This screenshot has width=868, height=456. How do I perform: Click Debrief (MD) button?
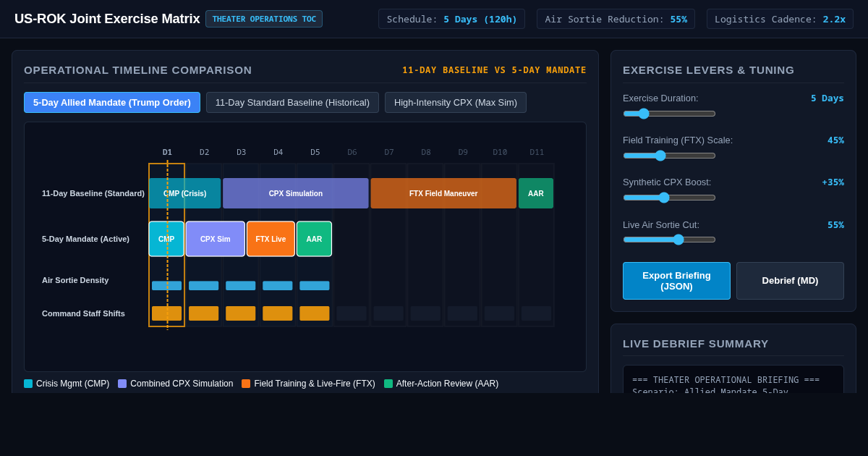click(x=790, y=281)
